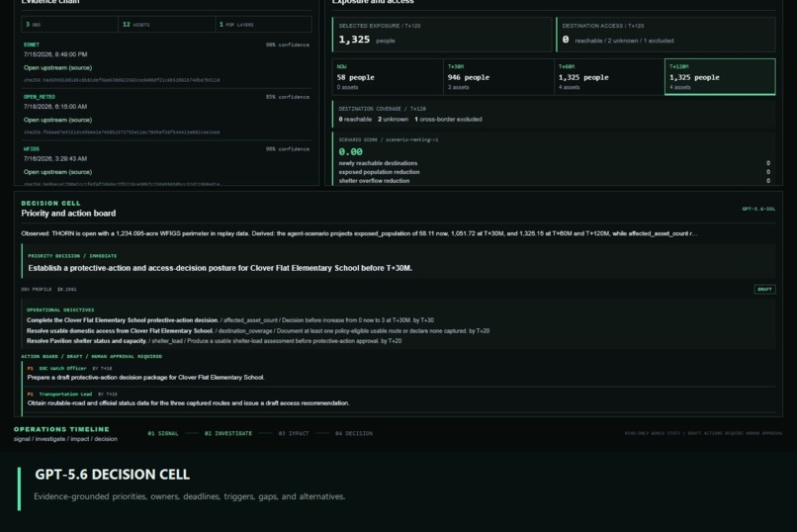Click the 'newly reachable destinations' metric row
The image size is (797, 532).
[x=554, y=163]
